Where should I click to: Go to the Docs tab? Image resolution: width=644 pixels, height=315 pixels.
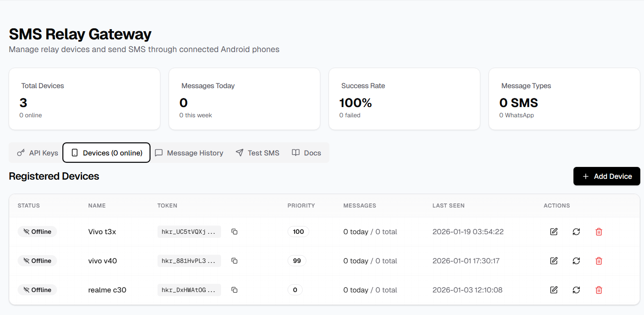[306, 153]
